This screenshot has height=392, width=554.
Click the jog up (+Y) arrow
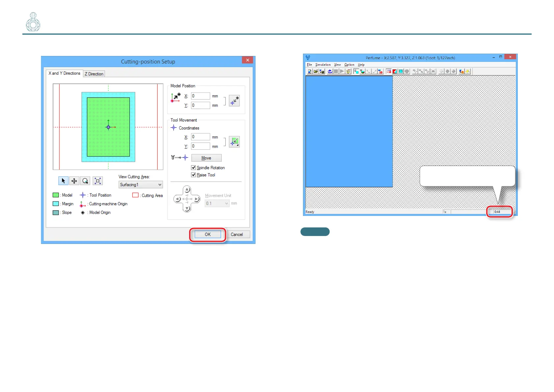coord(187,190)
